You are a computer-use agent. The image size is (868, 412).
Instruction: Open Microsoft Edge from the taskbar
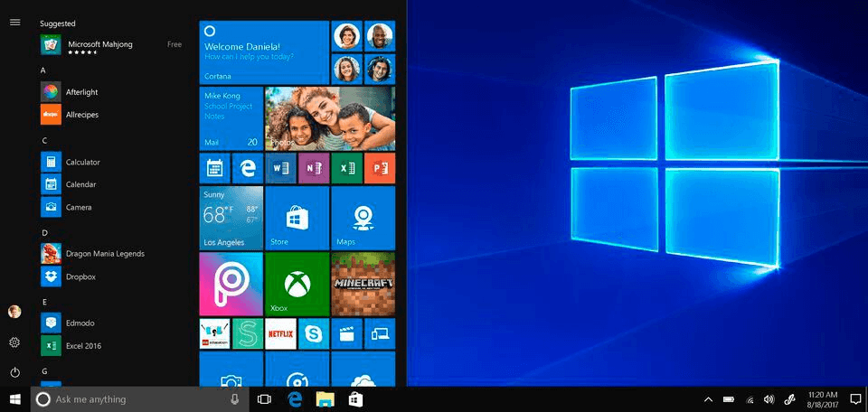[295, 399]
